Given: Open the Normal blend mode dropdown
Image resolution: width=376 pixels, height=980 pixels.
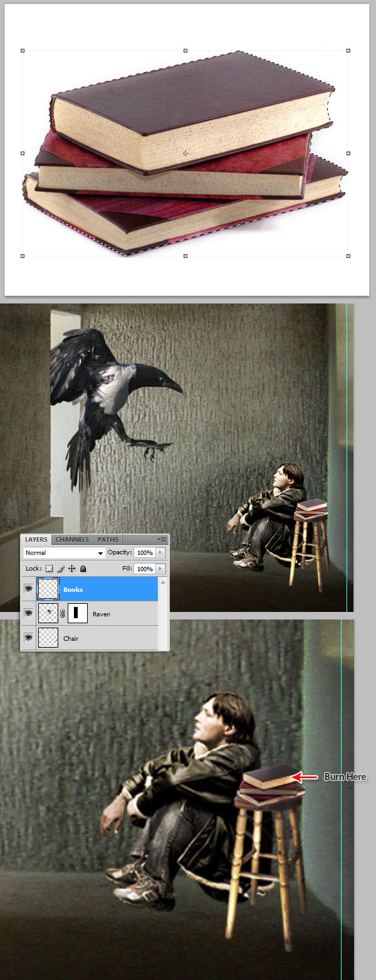Looking at the screenshot, I should [64, 553].
